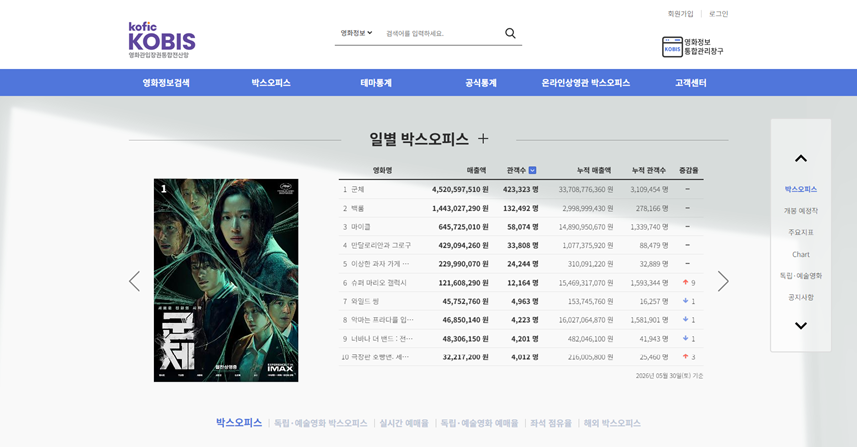Jump to 공지사항 section
The width and height of the screenshot is (857, 447).
pos(801,297)
